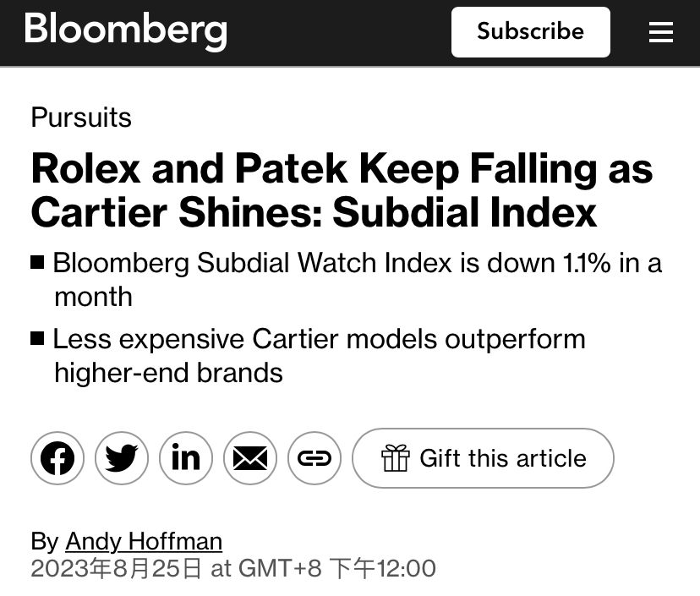This screenshot has height=596, width=700.
Task: Click the square marker before 'Bloomberg Subdial'
Action: pos(37,262)
